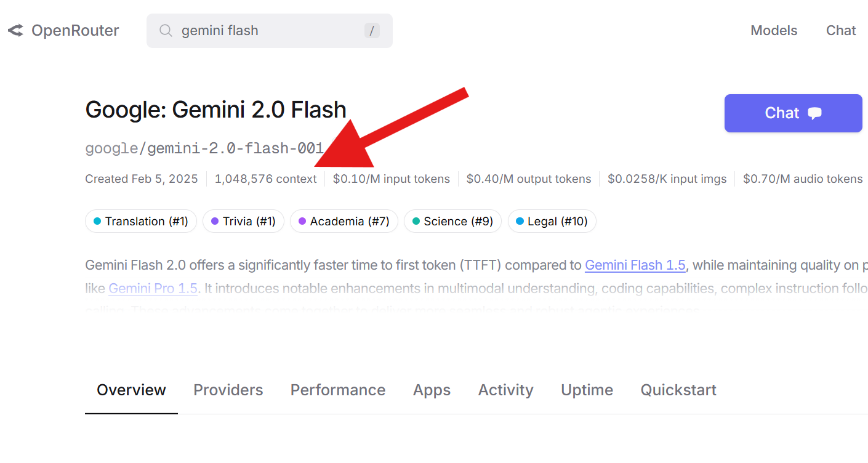
Task: Open the Chat page from top navigation
Action: tap(841, 30)
